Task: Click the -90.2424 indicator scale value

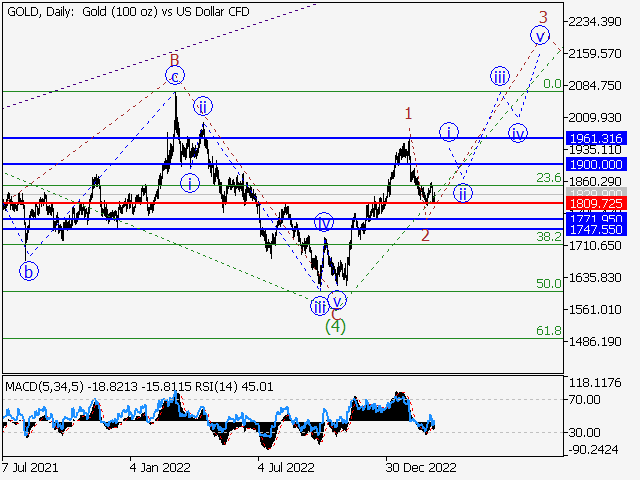Action: 593,450
